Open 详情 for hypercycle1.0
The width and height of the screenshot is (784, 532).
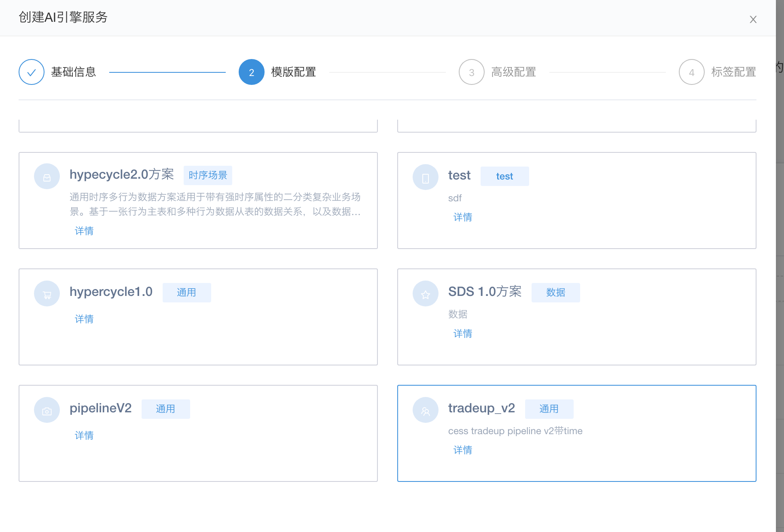(84, 319)
